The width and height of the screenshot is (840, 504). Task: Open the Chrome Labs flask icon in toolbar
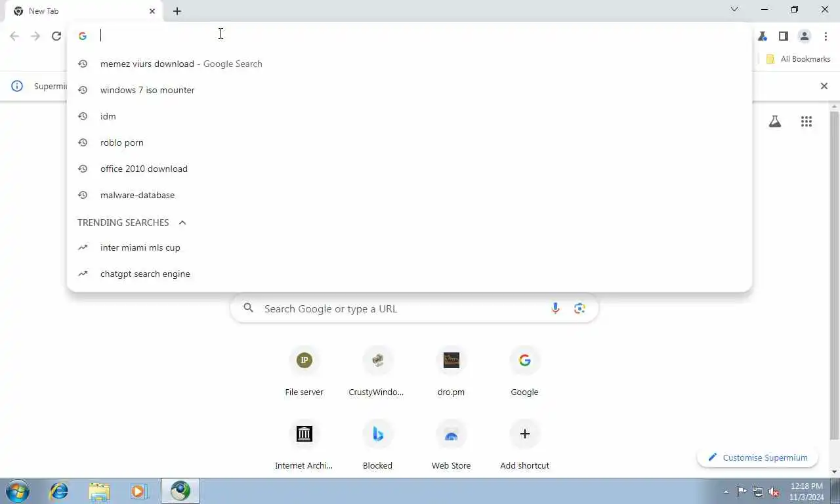pos(763,36)
